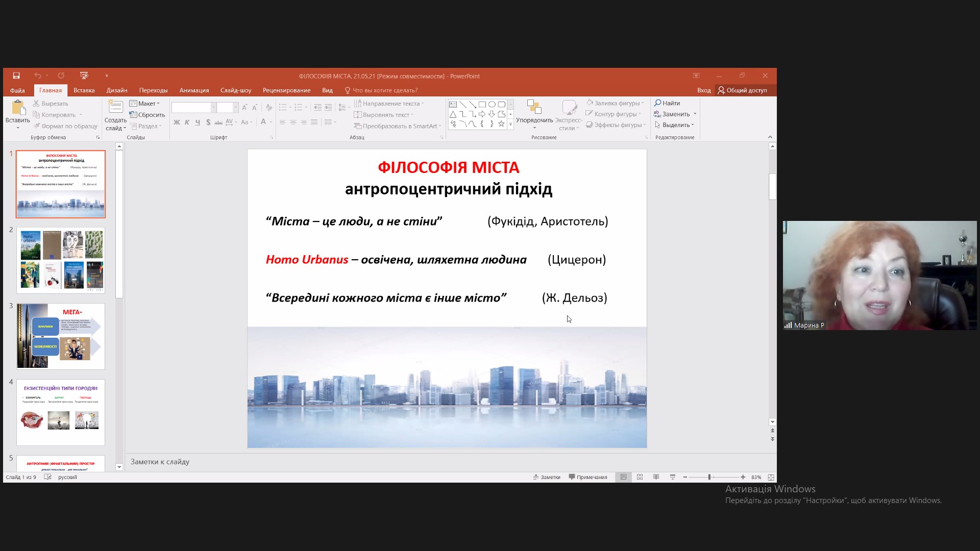Open slide sorter view in status bar
980x551 pixels.
tap(640, 477)
